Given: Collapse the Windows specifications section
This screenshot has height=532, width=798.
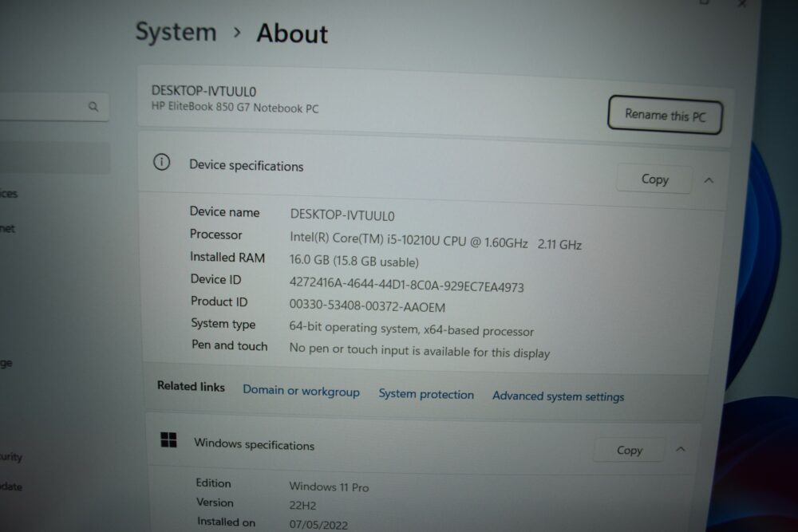Looking at the screenshot, I should [x=681, y=449].
